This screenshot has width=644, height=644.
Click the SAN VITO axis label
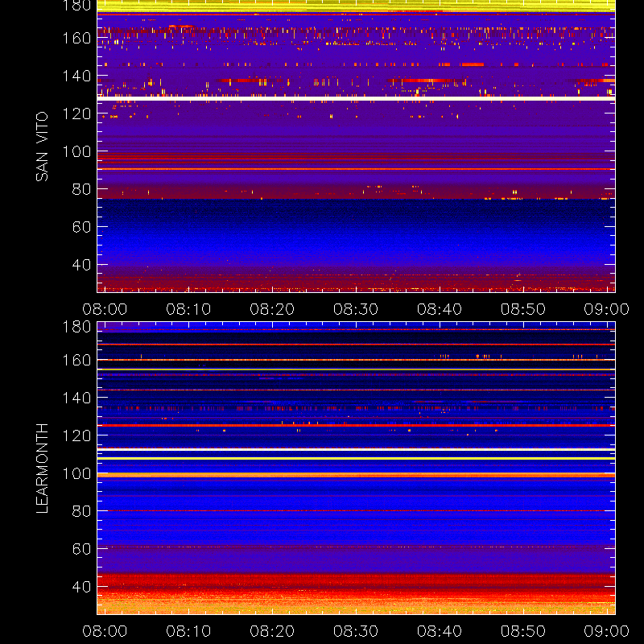click(x=42, y=147)
